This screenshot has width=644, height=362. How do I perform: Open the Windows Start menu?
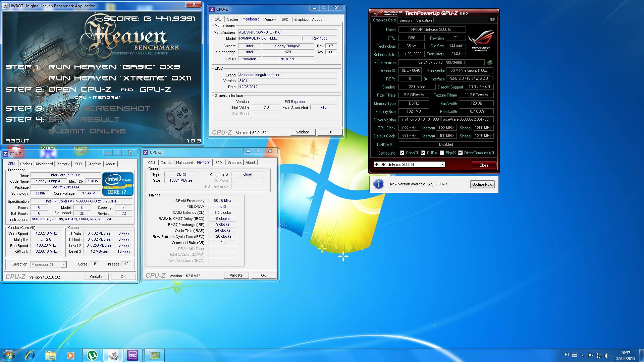point(9,355)
